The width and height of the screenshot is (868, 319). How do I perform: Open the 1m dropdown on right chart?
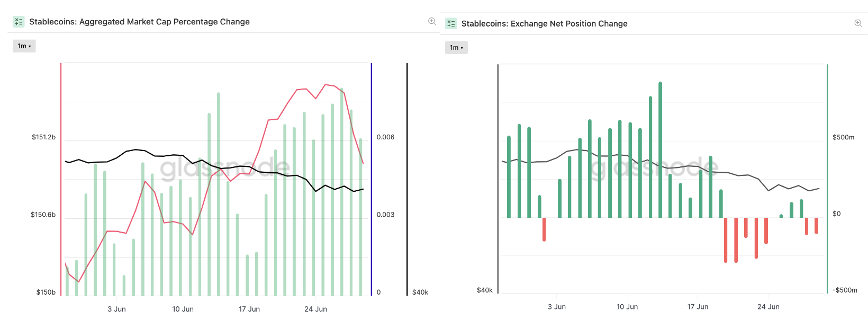pyautogui.click(x=456, y=48)
